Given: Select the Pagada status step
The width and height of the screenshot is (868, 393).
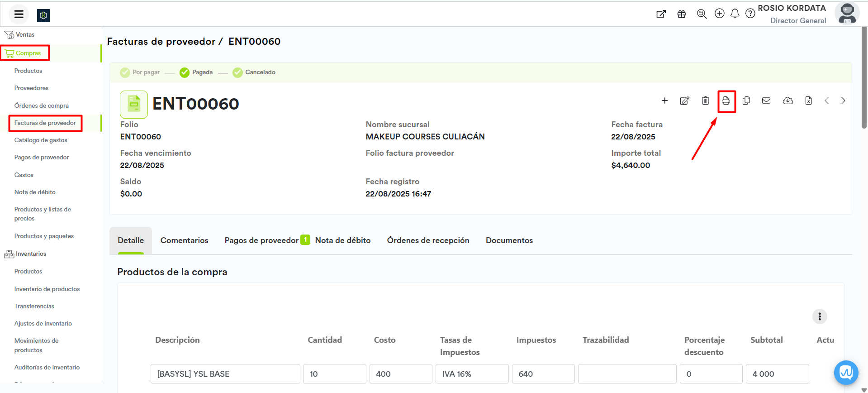Looking at the screenshot, I should [196, 72].
